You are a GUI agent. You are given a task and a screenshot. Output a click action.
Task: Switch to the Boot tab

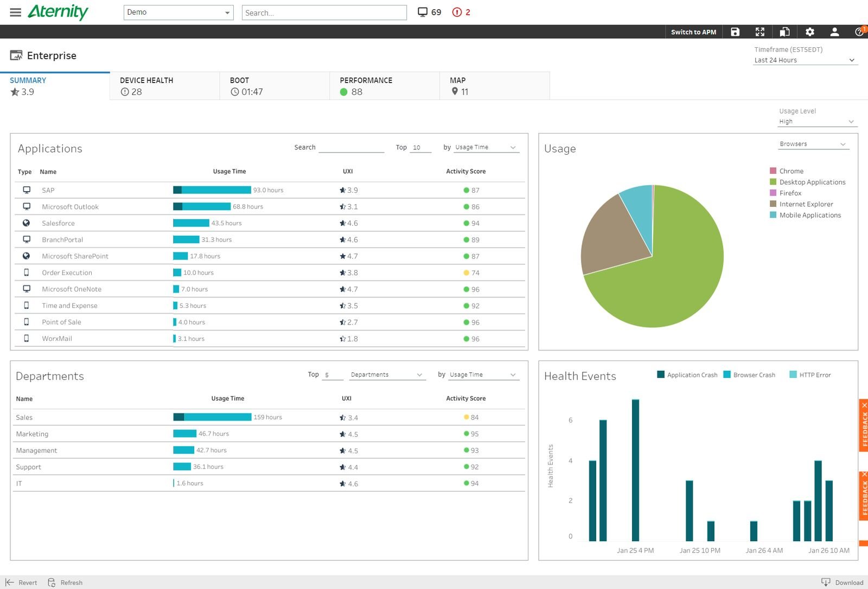[x=275, y=86]
